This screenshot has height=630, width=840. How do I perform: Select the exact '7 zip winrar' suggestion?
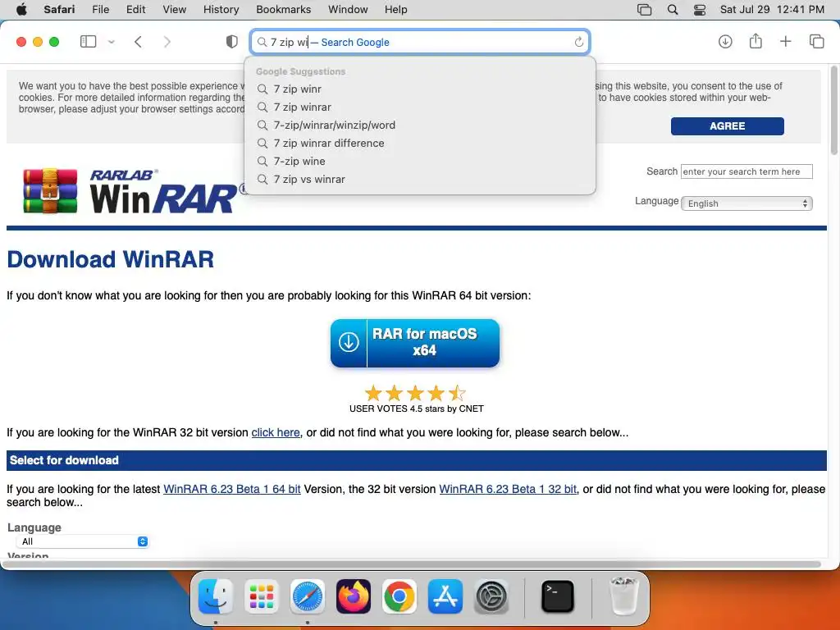(420, 107)
